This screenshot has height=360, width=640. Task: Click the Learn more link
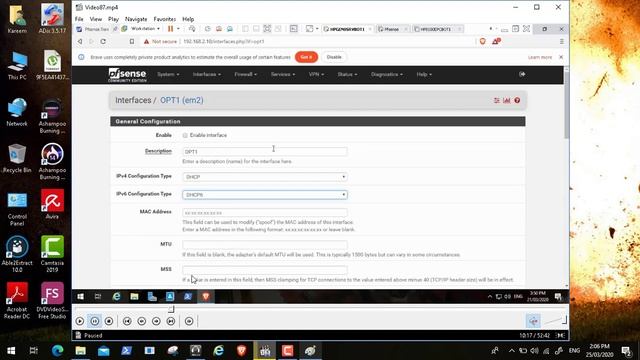tap(540, 57)
